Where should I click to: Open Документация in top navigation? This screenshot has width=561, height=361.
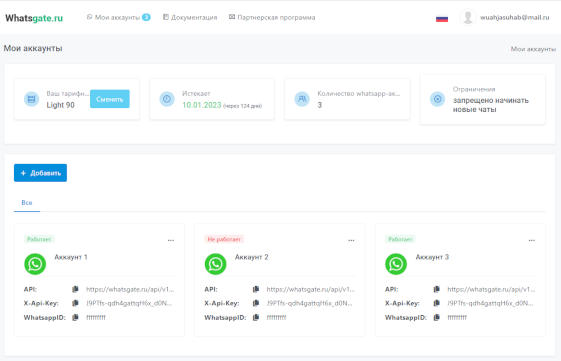click(x=190, y=17)
